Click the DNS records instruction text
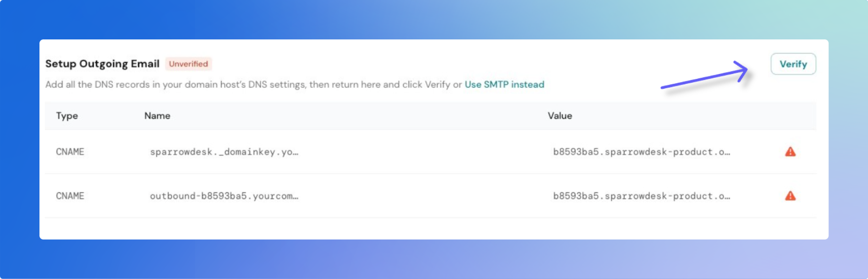The height and width of the screenshot is (279, 868). (x=247, y=84)
